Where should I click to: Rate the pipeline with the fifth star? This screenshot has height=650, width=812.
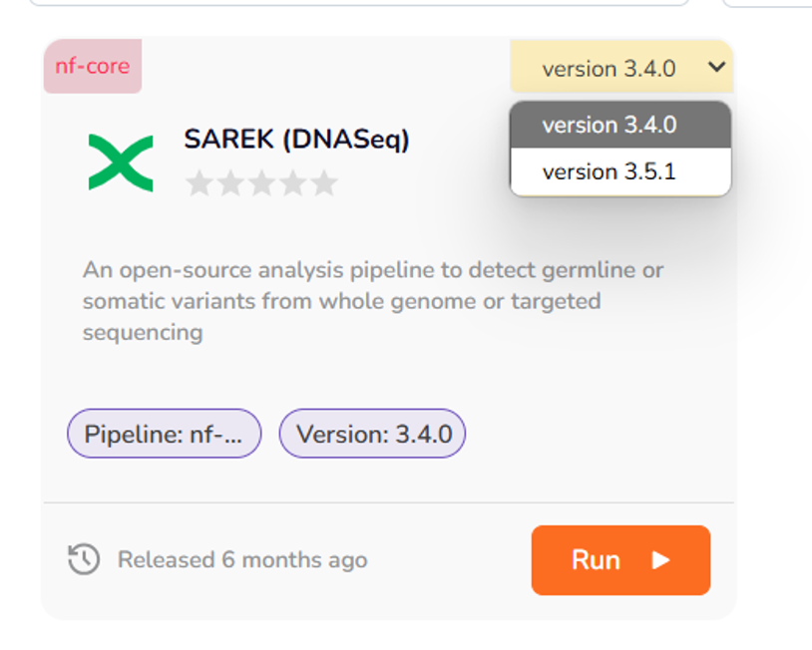pos(323,183)
